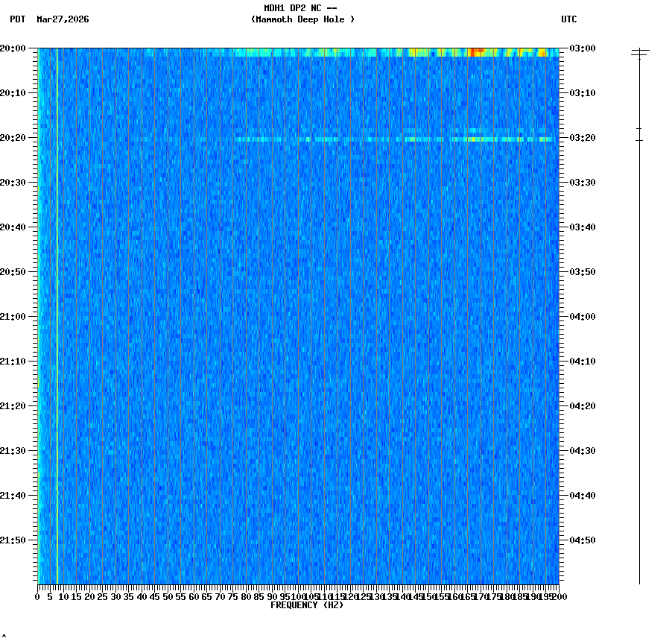The image size is (672, 644).
Task: Click the small glyph at bottom-left corner
Action: point(5,637)
